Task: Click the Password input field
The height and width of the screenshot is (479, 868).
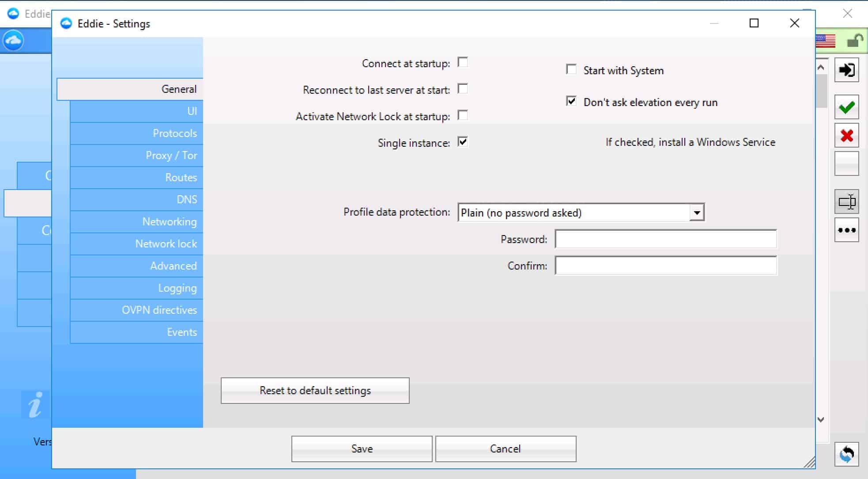Action: click(666, 239)
